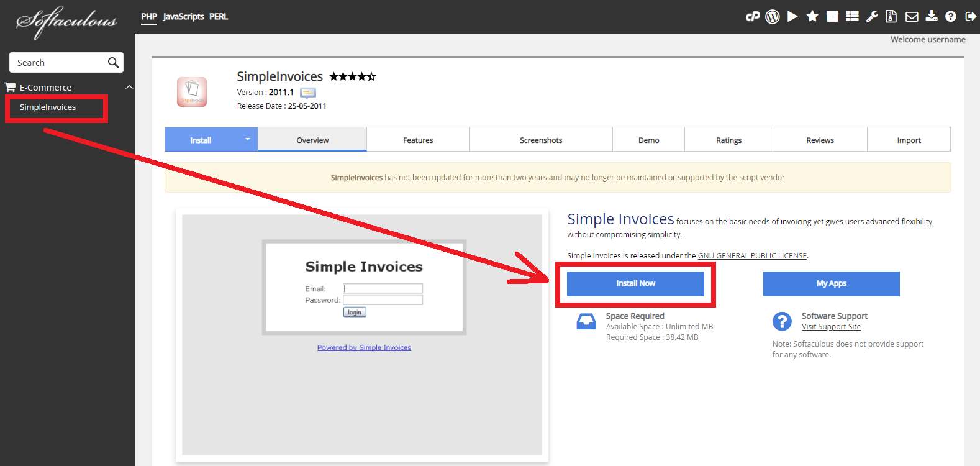Click the E-Commerce shopping cart icon

click(10, 87)
